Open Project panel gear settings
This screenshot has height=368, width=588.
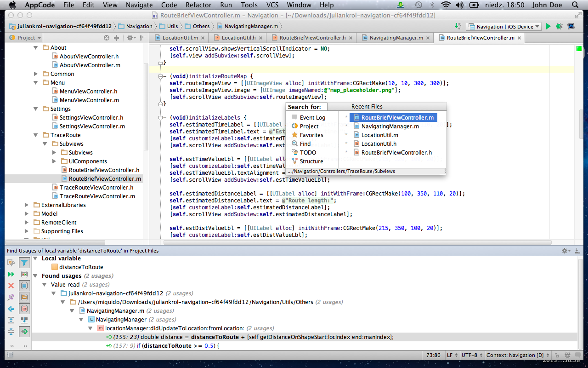[130, 38]
